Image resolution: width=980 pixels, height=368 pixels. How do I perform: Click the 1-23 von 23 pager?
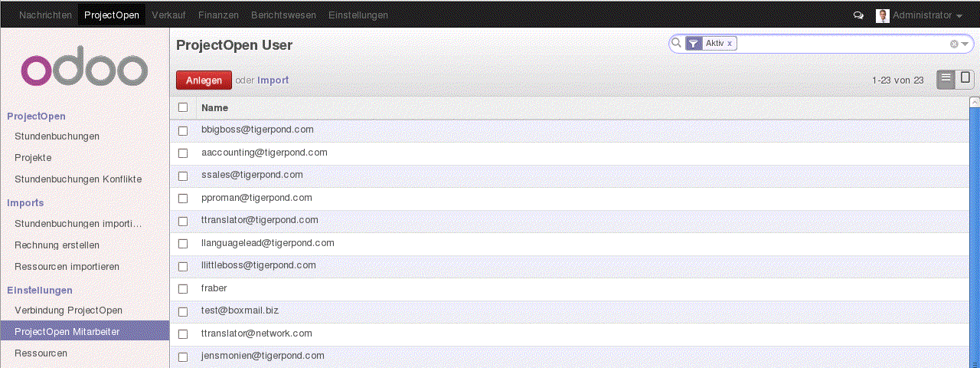tap(897, 80)
